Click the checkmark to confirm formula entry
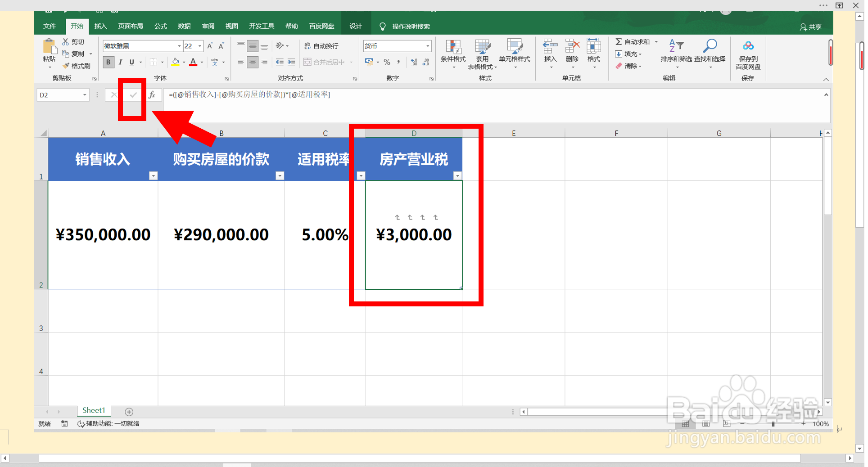 133,95
